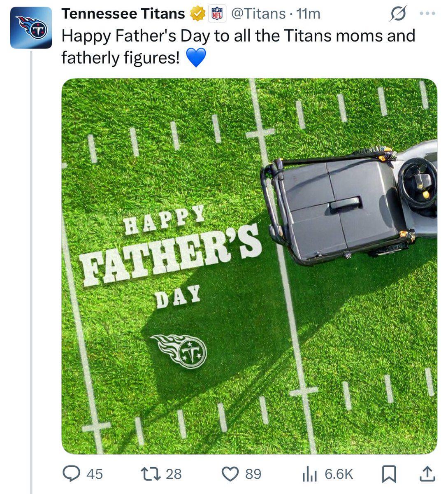Viewport: 448px width, 494px height.
Task: Open the view analytics bar-chart icon
Action: tap(309, 474)
